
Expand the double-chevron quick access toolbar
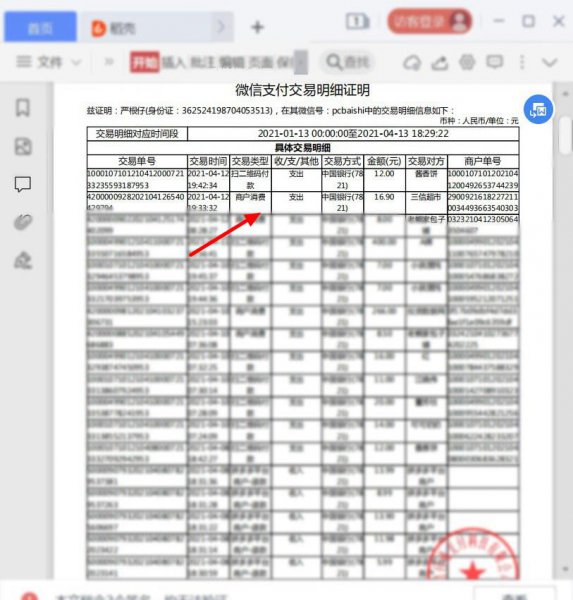(x=109, y=62)
